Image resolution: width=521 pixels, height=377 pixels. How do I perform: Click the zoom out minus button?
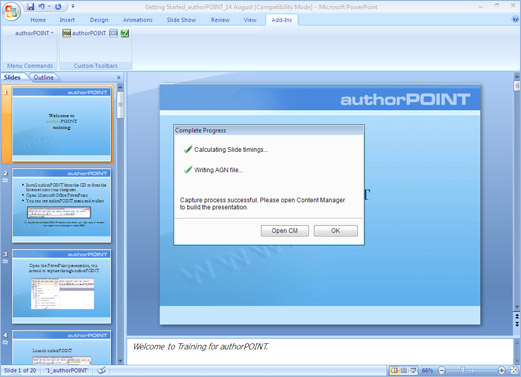pos(442,370)
